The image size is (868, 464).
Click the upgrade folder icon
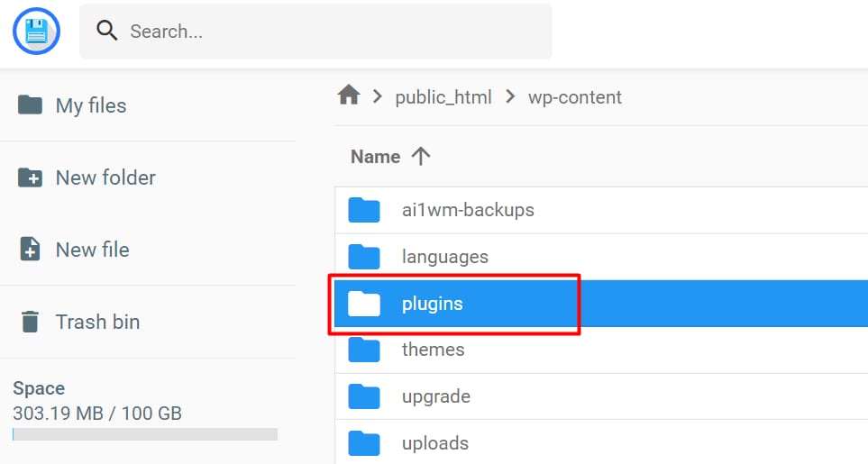364,396
